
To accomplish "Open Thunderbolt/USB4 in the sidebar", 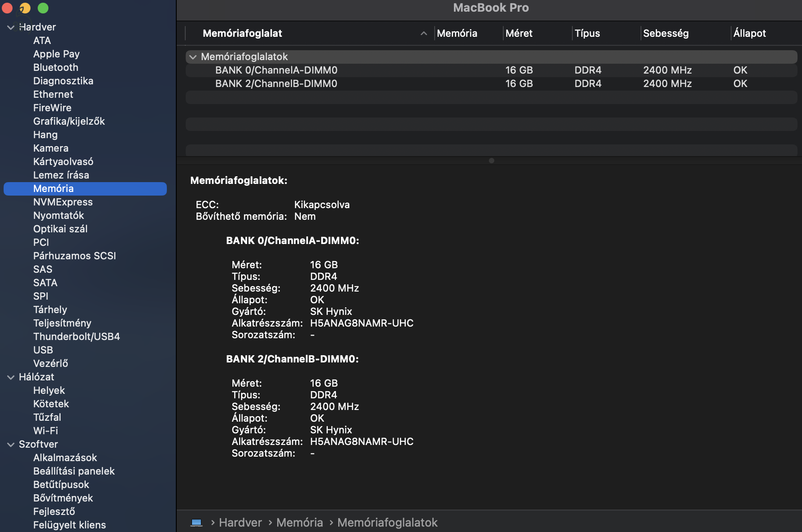I will (x=77, y=337).
